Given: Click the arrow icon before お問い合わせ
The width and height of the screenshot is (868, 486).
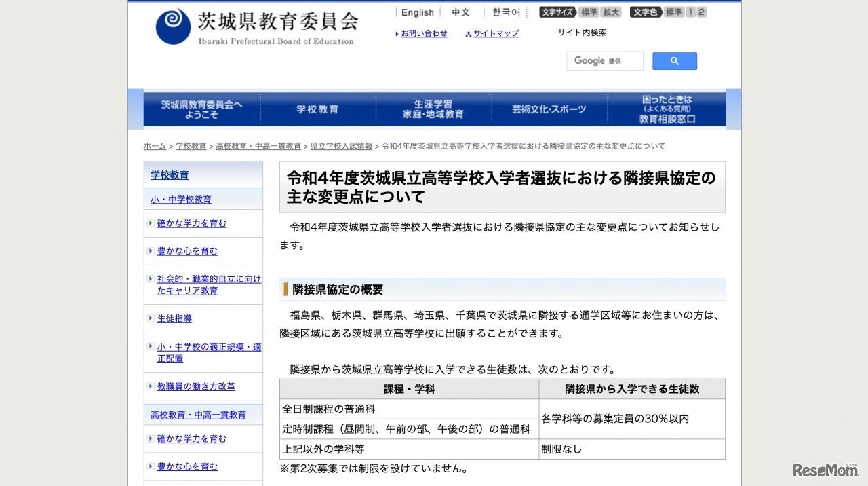Looking at the screenshot, I should (x=398, y=33).
